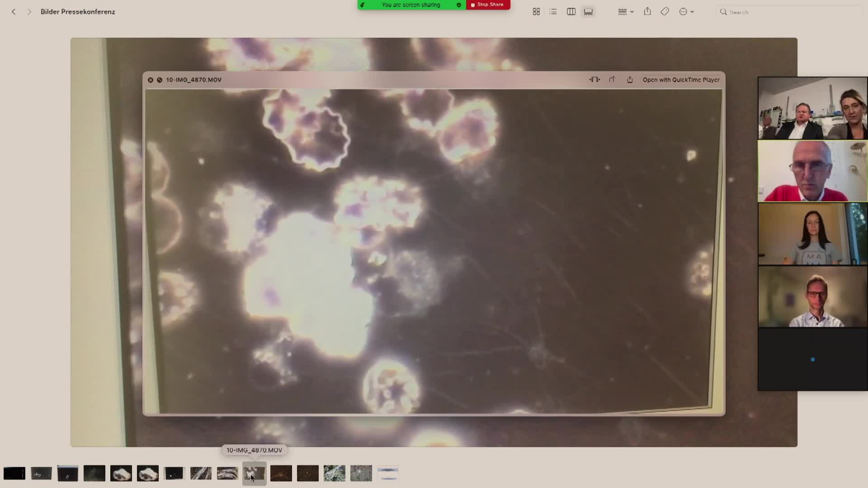Click the edit tags icon
Viewport: 868px width, 488px height.
[x=665, y=12]
